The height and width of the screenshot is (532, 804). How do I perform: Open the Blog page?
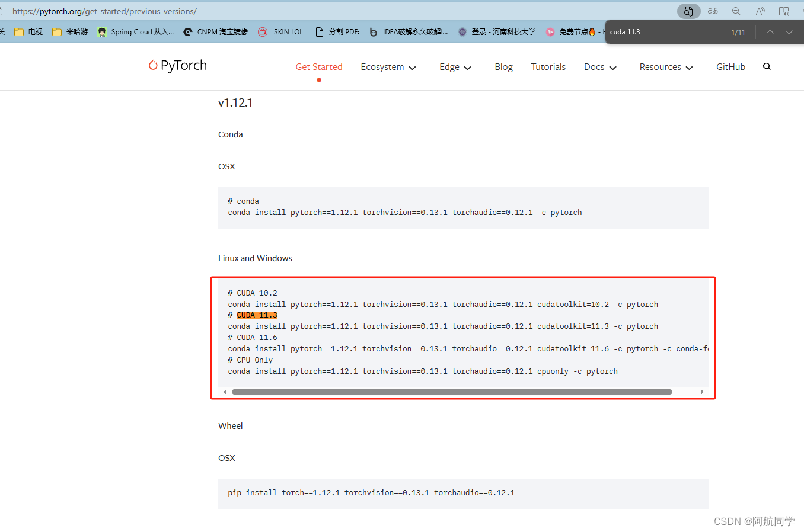click(503, 67)
